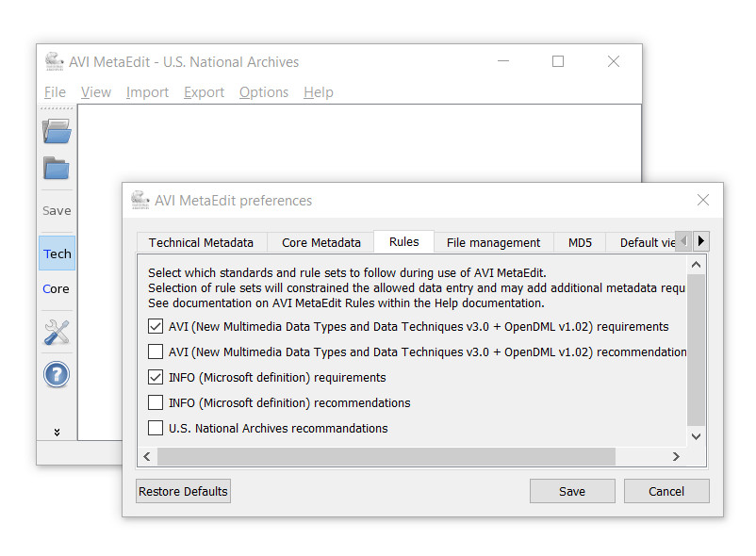The height and width of the screenshot is (556, 756).
Task: Enable U.S. National Archives recommandations checkbox
Action: 156,428
